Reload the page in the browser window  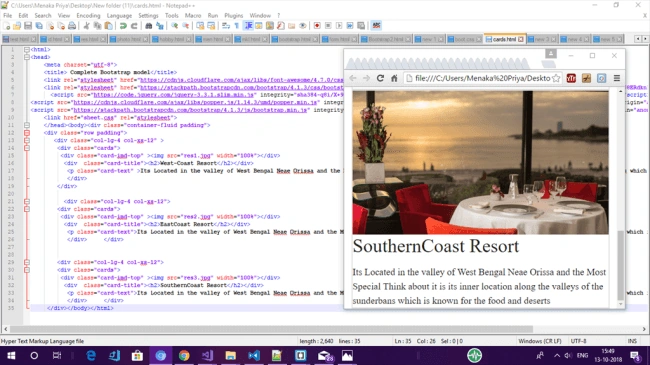[x=380, y=78]
